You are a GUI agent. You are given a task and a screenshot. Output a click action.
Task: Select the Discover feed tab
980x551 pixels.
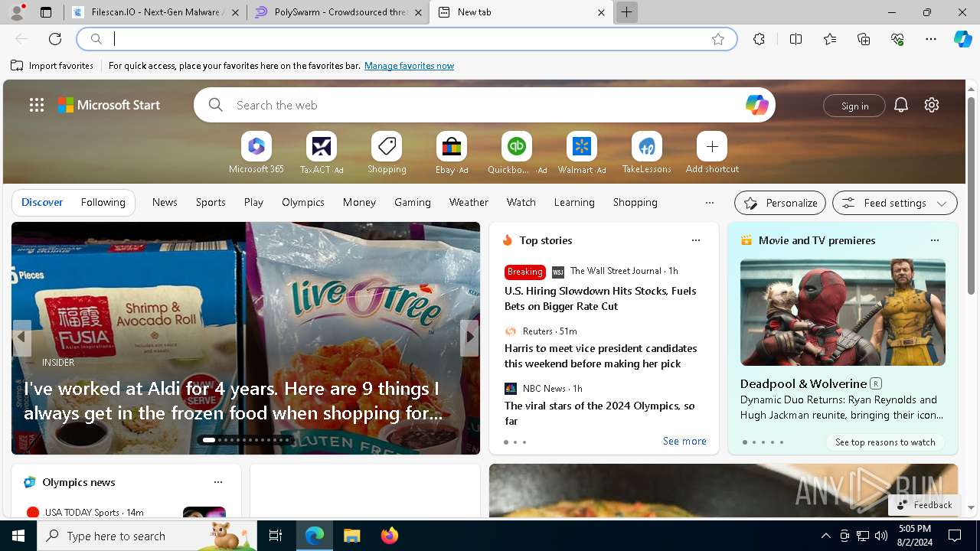(x=42, y=202)
